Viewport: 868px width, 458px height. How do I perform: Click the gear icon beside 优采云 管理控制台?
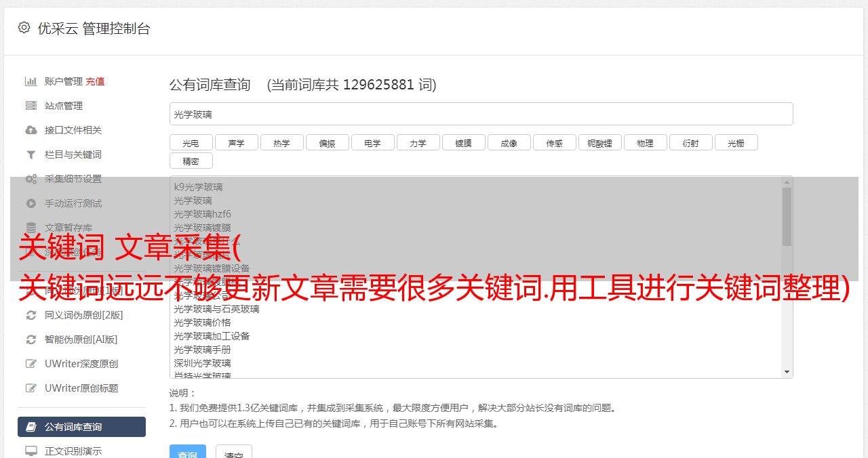(x=24, y=28)
